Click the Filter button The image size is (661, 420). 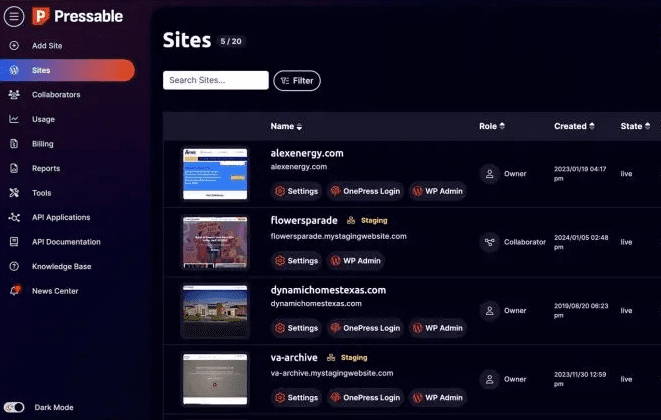[297, 81]
